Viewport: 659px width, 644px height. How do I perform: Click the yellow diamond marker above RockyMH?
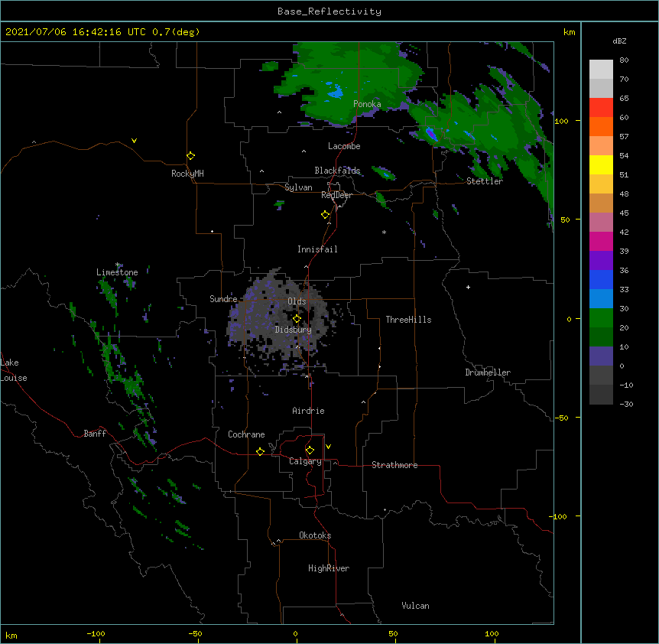point(191,156)
